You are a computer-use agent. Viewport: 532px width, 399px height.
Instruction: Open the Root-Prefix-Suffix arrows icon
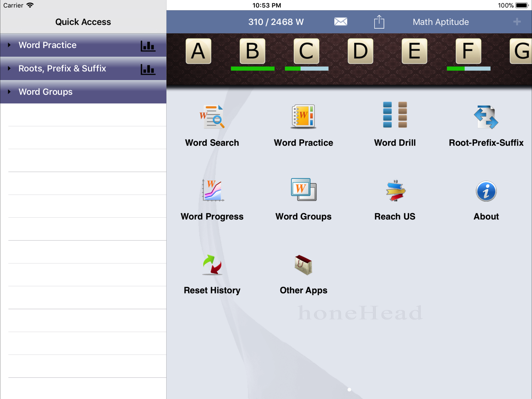486,117
